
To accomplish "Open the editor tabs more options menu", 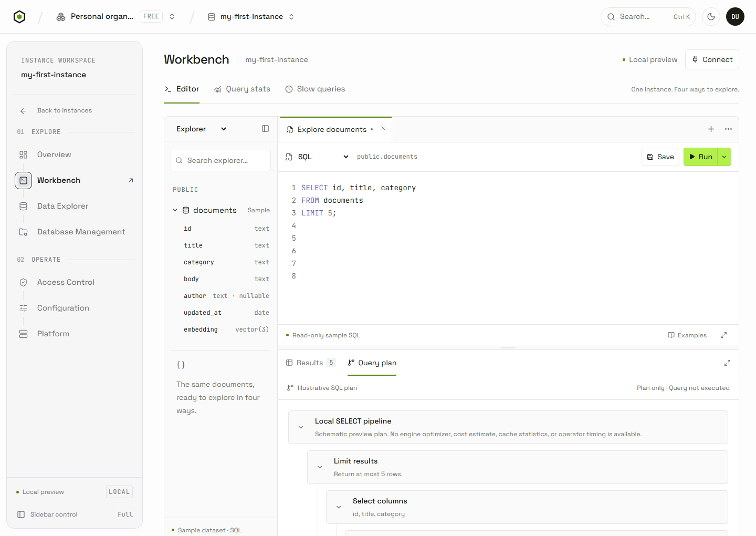I will coord(728,129).
